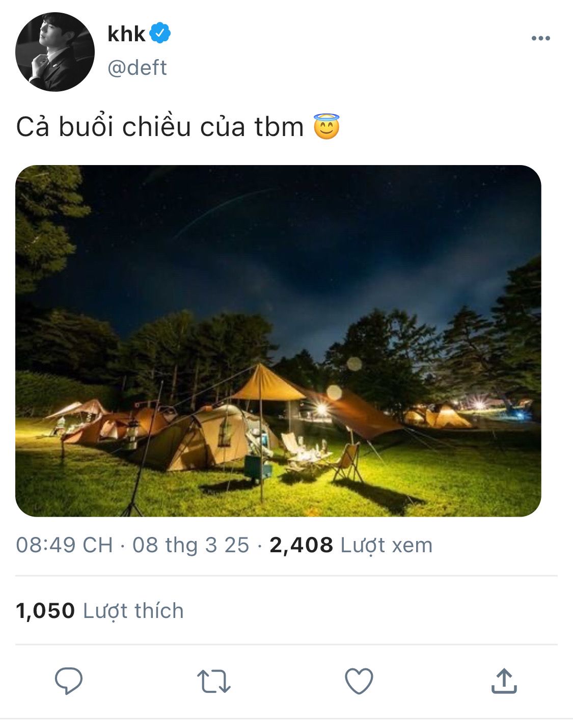Open the three-dot more options menu
The image size is (573, 728).
pyautogui.click(x=540, y=38)
